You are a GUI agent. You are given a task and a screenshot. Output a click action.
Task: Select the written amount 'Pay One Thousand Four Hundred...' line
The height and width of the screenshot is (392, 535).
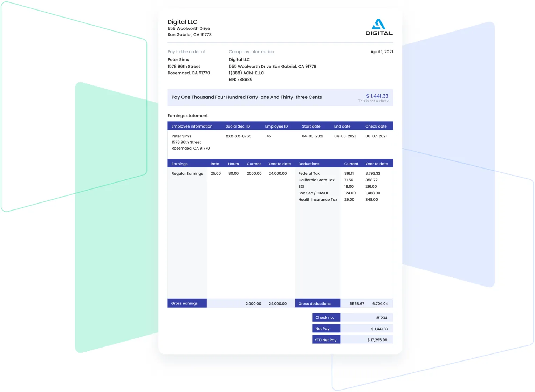point(247,97)
